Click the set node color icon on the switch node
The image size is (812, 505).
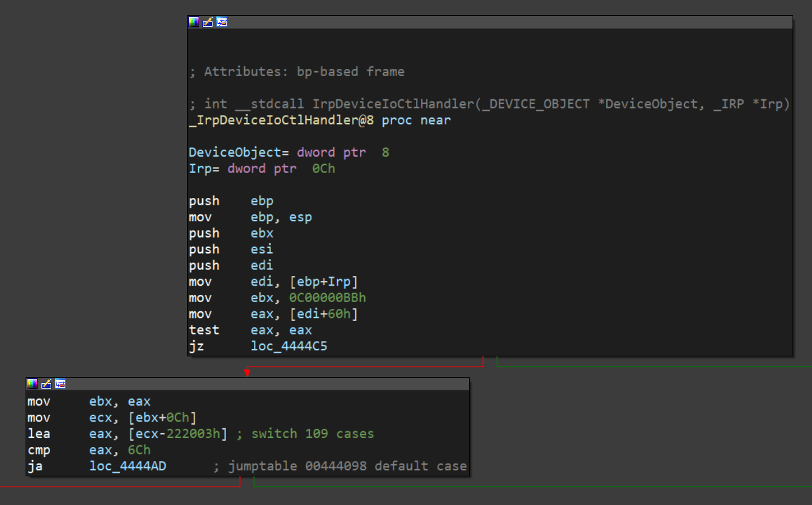[32, 384]
